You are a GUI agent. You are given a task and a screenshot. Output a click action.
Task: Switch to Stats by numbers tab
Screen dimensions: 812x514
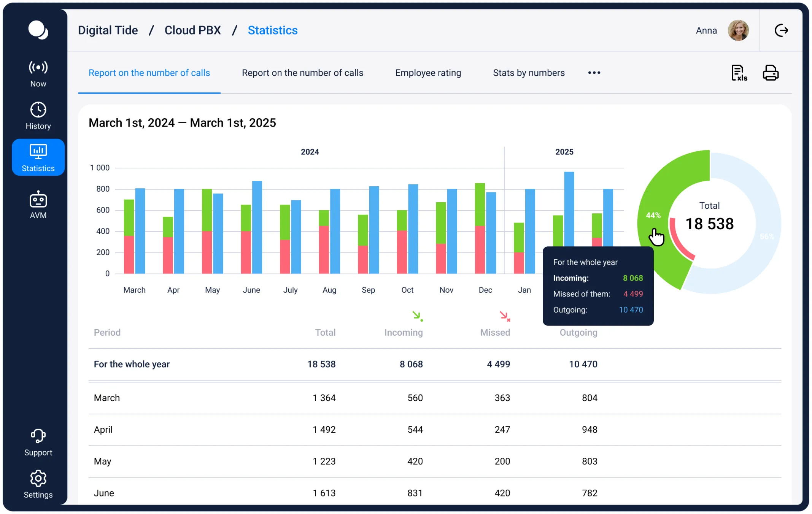[x=529, y=73]
